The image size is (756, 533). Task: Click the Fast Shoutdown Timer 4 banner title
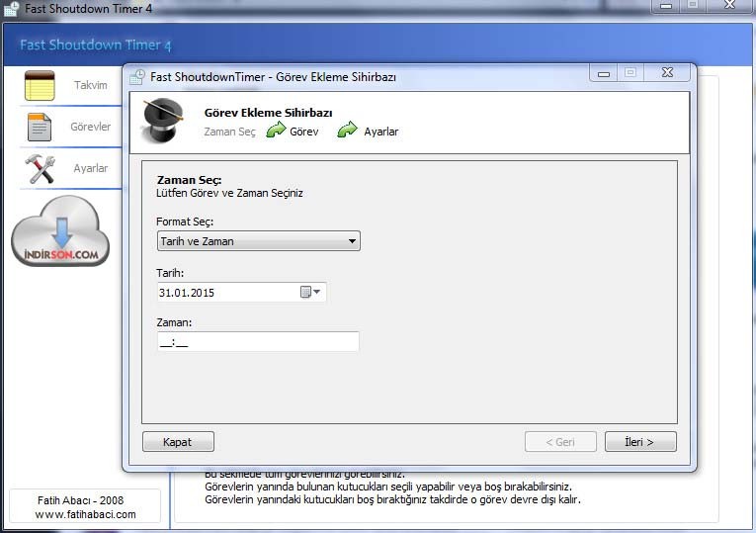[x=96, y=44]
